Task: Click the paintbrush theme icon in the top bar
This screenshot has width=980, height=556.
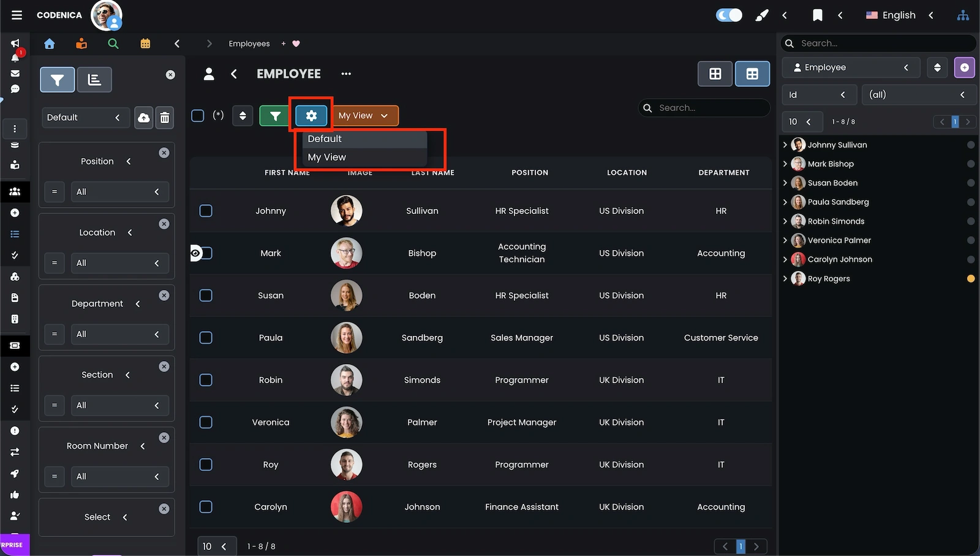Action: 761,15
